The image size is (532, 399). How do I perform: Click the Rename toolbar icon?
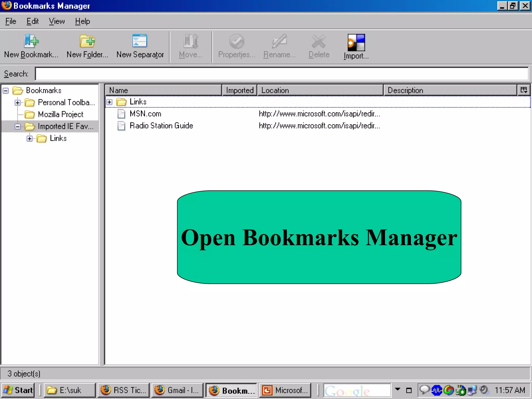coord(279,41)
